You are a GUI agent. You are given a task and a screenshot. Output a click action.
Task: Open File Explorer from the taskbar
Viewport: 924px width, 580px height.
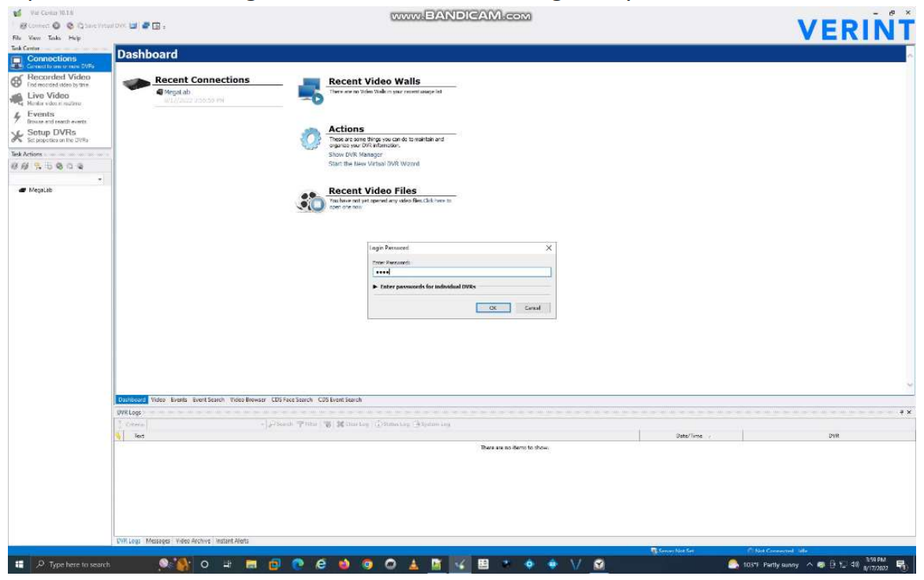tap(251, 564)
